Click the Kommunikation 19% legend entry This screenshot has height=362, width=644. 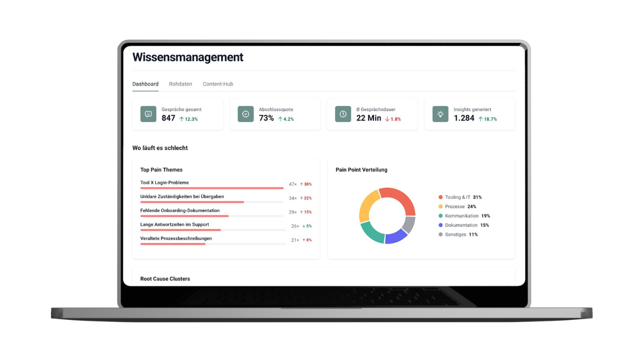click(462, 215)
